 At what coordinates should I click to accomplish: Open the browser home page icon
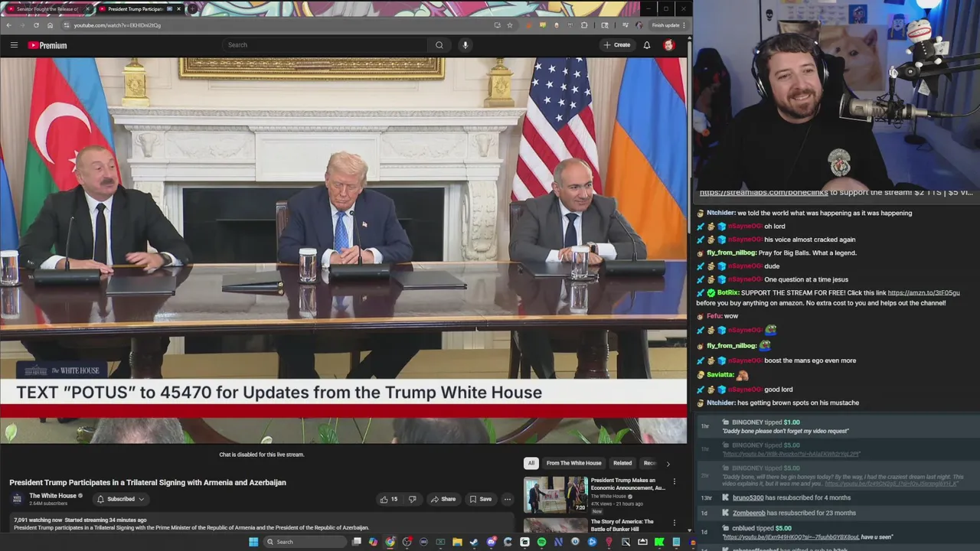[50, 25]
